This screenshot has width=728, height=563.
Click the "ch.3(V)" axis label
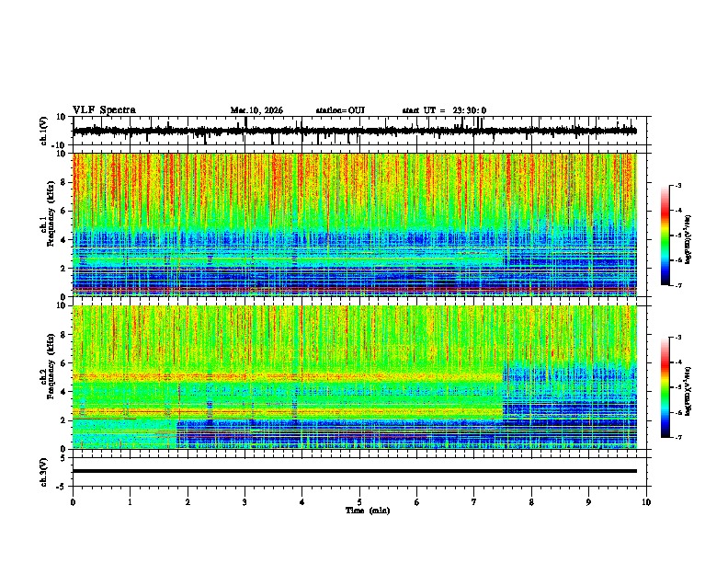(x=43, y=473)
